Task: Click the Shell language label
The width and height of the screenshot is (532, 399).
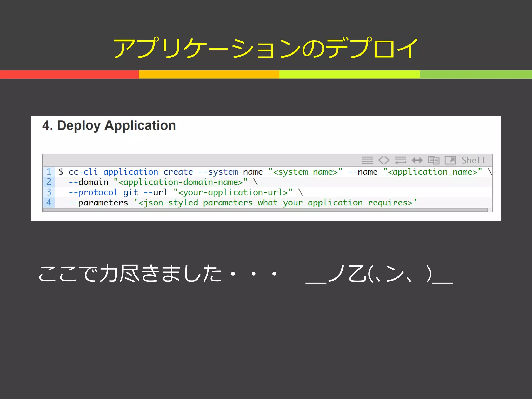Action: (473, 160)
